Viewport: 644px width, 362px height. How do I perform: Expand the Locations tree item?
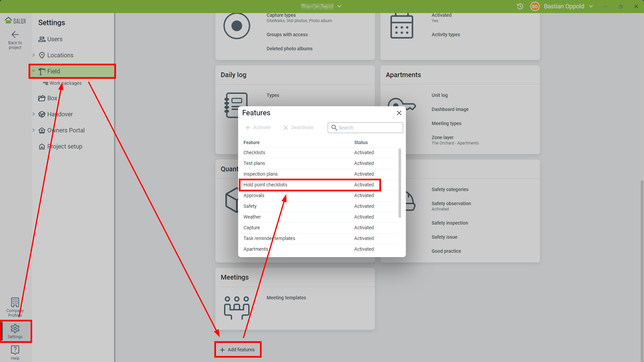[34, 55]
